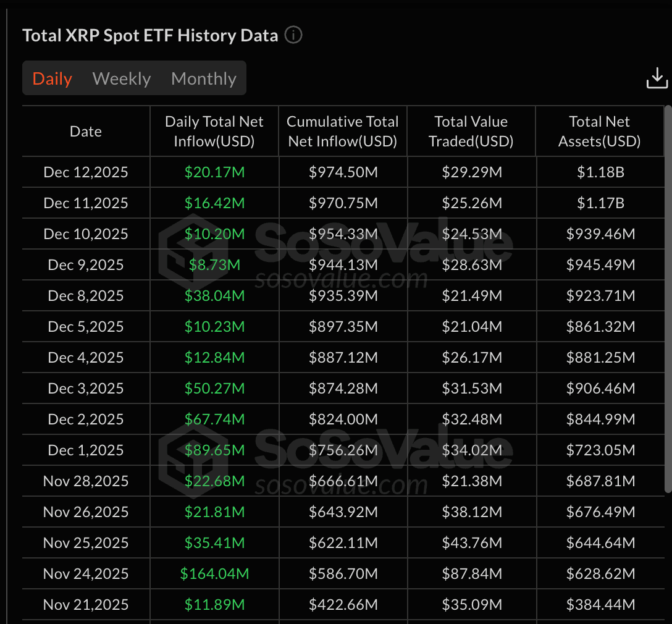The height and width of the screenshot is (624, 672).
Task: Sort by Daily Total Net Inflow column
Action: 214,131
